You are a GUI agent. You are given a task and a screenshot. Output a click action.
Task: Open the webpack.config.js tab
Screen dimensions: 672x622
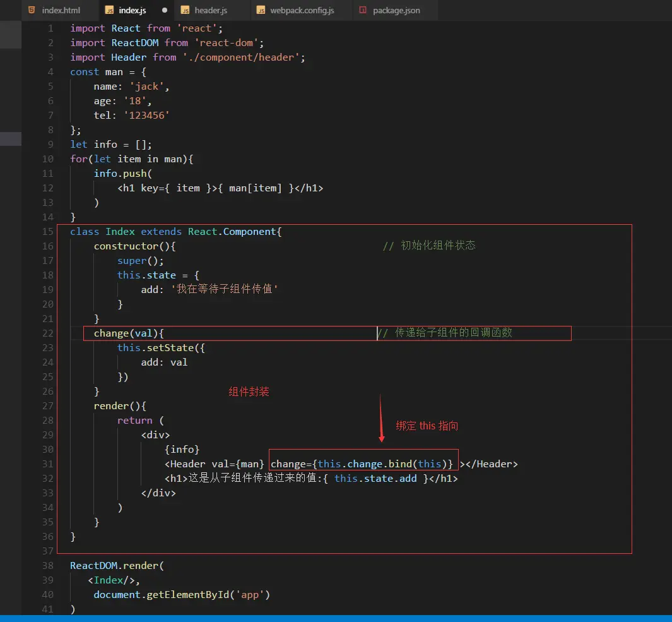click(295, 10)
